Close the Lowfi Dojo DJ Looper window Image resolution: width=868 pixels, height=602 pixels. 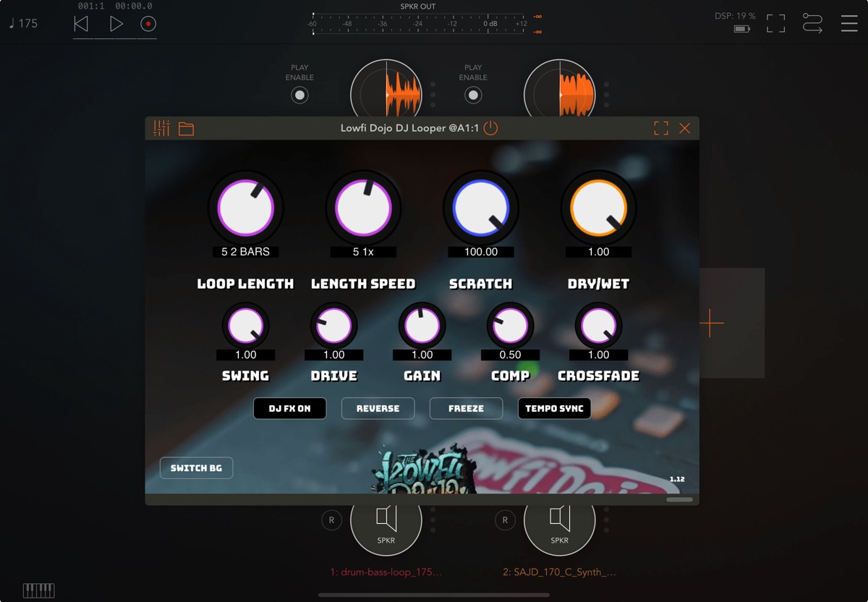685,128
